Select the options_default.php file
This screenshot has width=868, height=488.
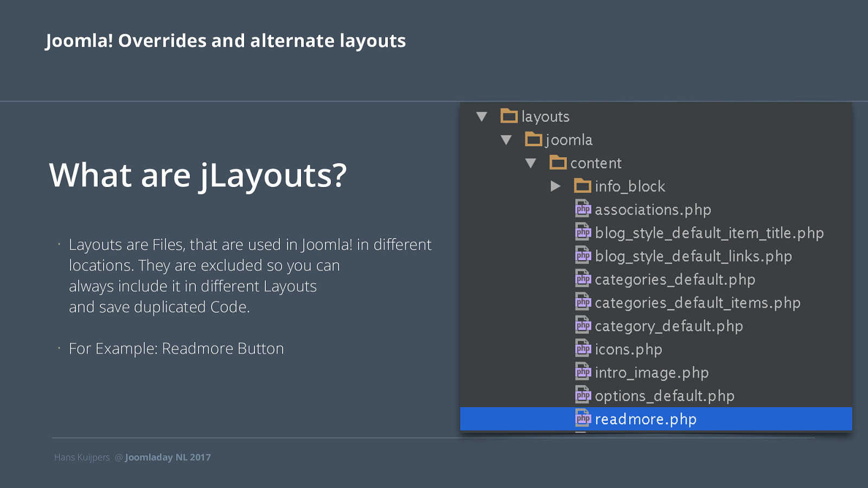(665, 396)
